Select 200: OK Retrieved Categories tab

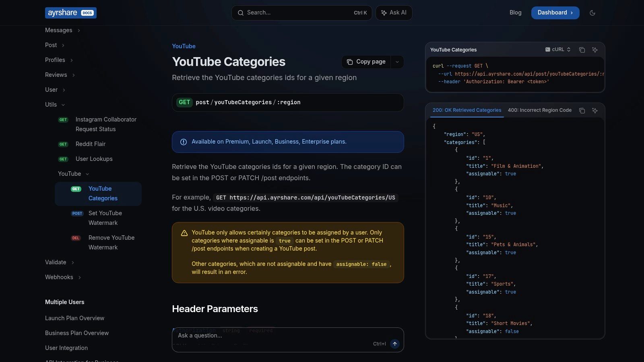pyautogui.click(x=467, y=110)
